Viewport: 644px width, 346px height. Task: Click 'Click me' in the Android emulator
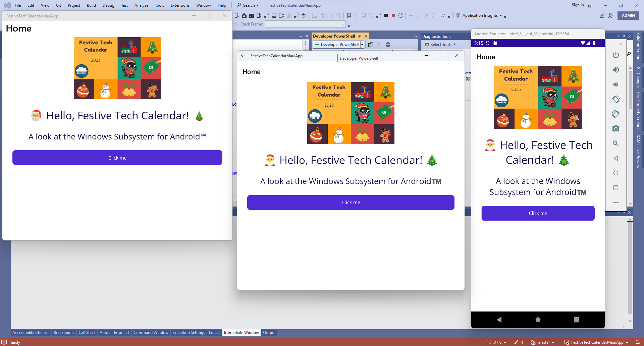[538, 213]
